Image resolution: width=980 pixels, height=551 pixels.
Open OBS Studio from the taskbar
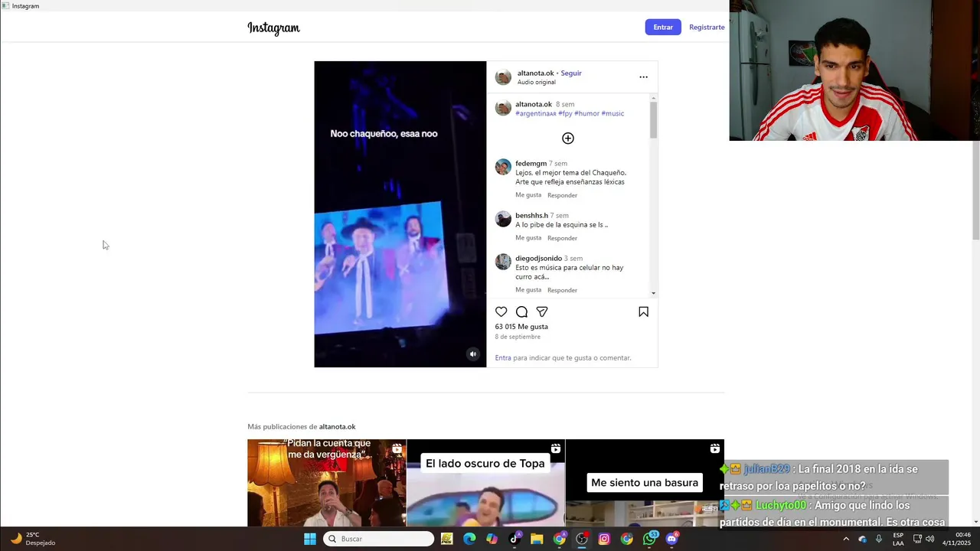(x=582, y=539)
